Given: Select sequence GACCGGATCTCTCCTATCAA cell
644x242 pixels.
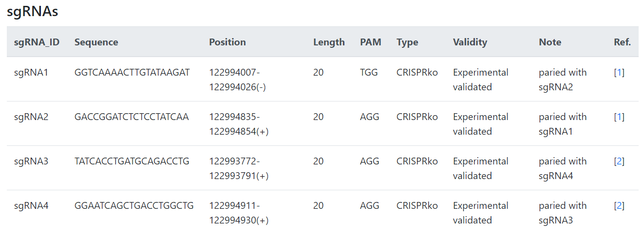Looking at the screenshot, I should [x=132, y=117].
